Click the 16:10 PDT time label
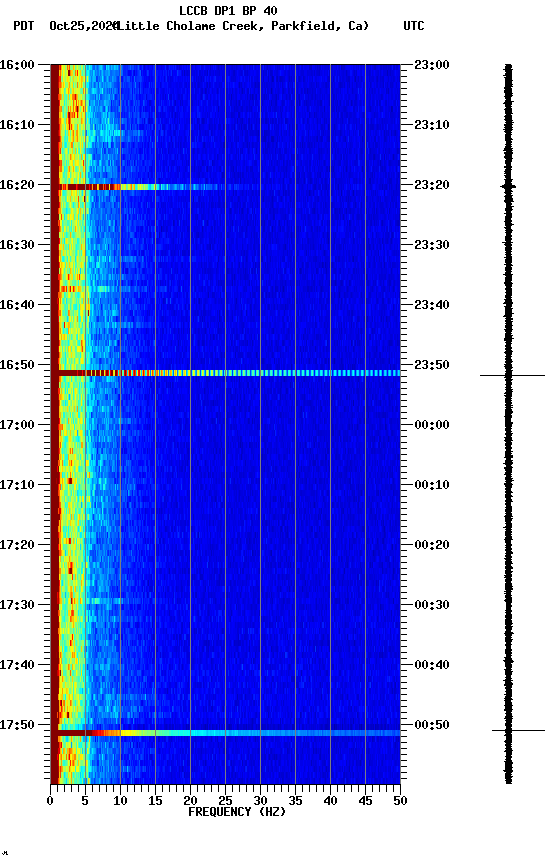 point(17,125)
